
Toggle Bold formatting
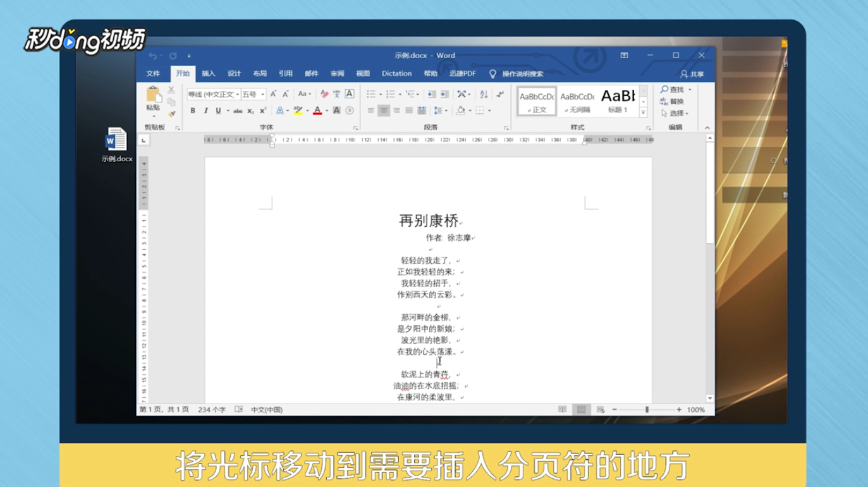(x=193, y=111)
